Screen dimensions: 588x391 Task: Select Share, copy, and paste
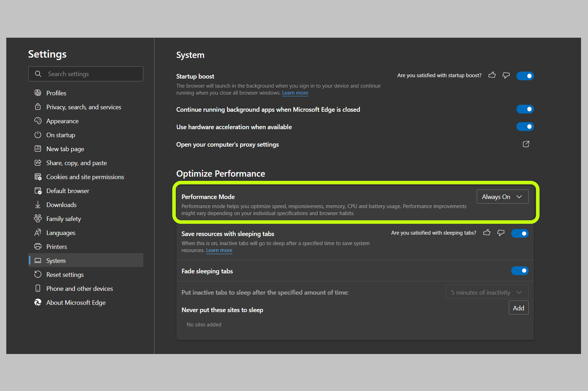(x=86, y=163)
